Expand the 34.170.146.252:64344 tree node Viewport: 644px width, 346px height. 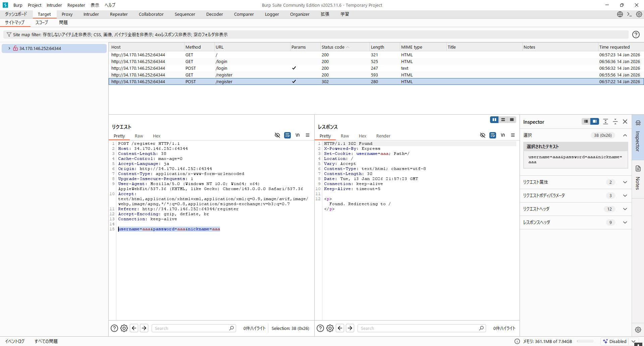9,48
